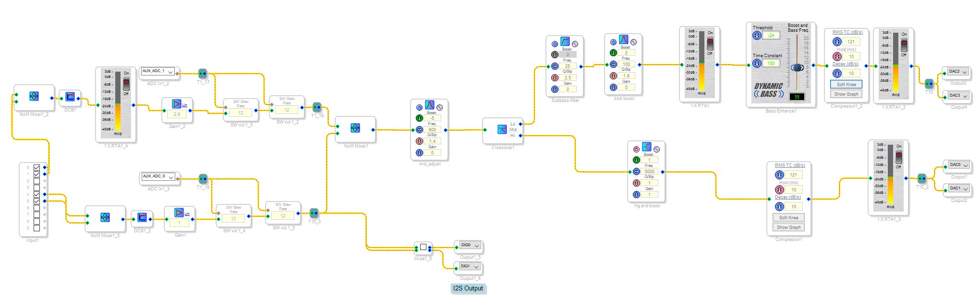The width and height of the screenshot is (980, 302).
Task: Click the Gain1_2 linear gain icon
Action: point(176,104)
